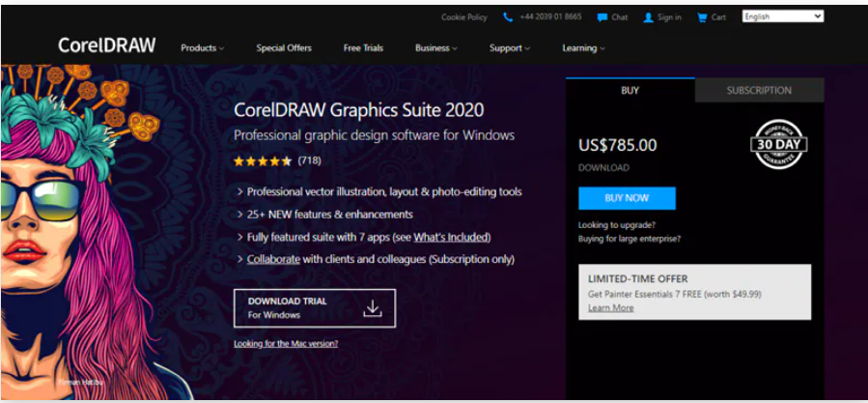Click the phone icon beside +44 number
The height and width of the screenshot is (403, 868).
(x=508, y=17)
